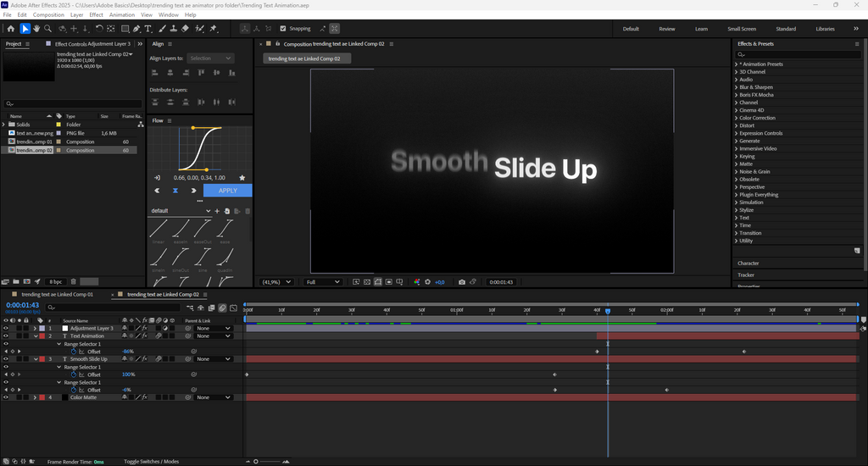Select the Hand tool in the toolbar
This screenshot has height=466, width=868.
click(x=37, y=29)
